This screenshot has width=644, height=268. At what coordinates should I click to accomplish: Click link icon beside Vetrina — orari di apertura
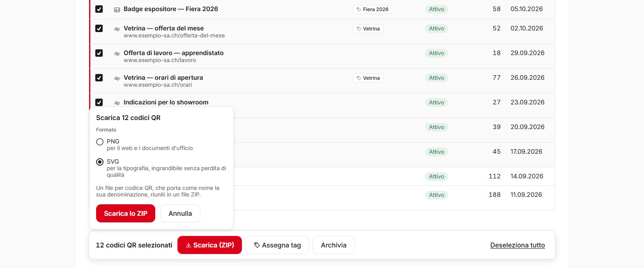click(117, 78)
